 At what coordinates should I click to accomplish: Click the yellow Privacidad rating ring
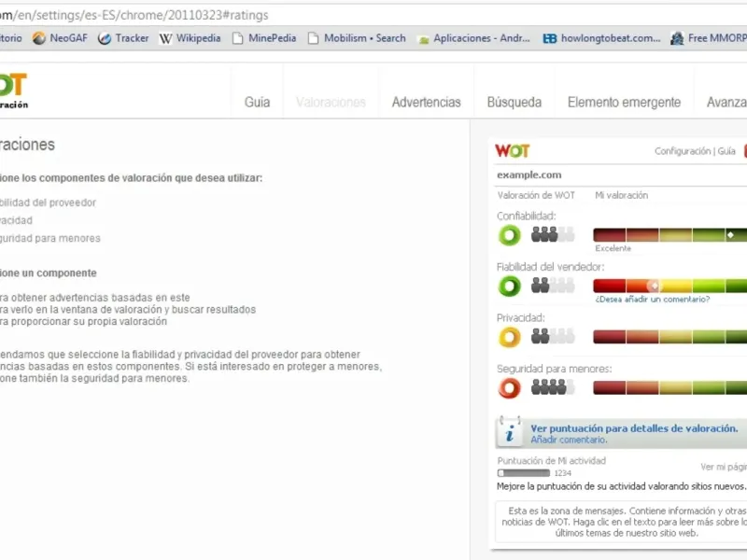(x=509, y=337)
